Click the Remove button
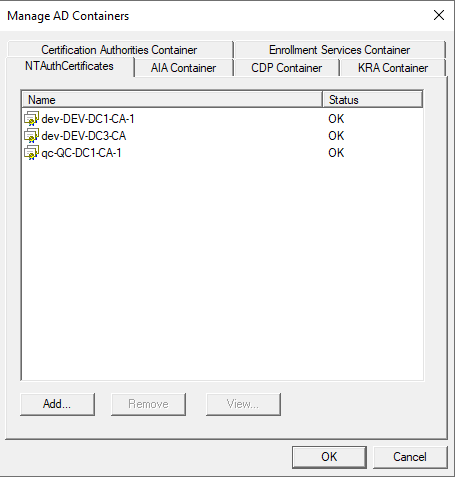 coord(148,404)
